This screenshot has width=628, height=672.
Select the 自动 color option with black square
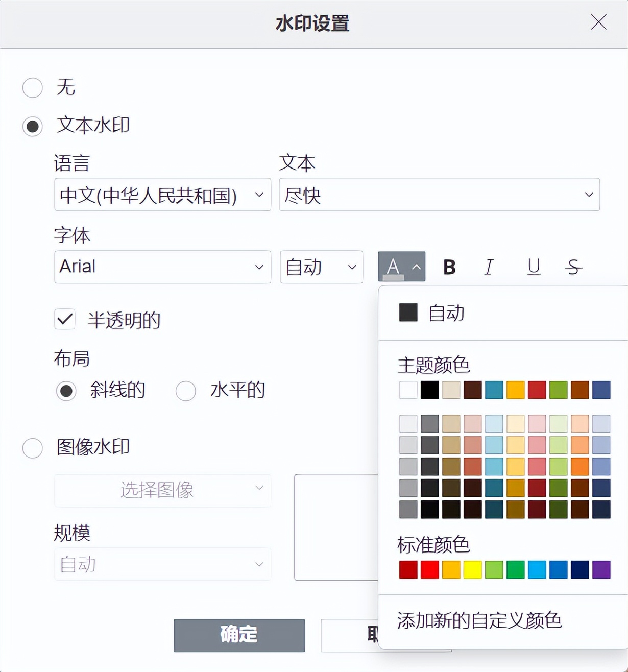pos(431,312)
